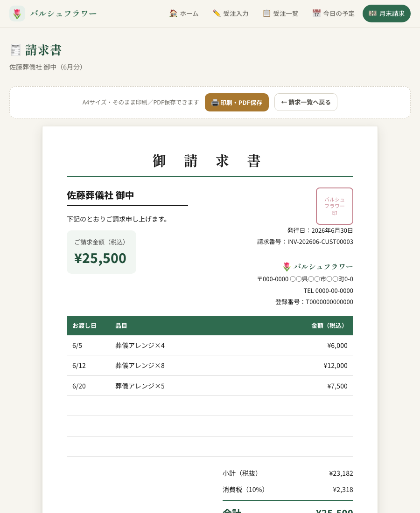Open the 今日の予定 navigation item
Image resolution: width=420 pixels, height=513 pixels.
(x=333, y=14)
